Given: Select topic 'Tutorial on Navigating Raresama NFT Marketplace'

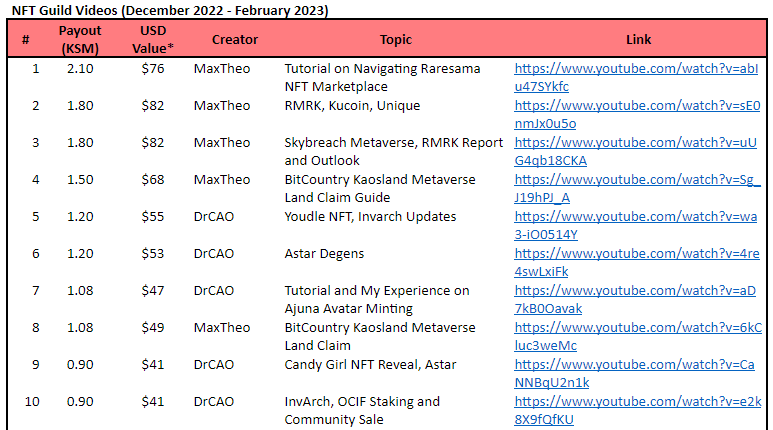Looking at the screenshot, I should click(x=382, y=77).
